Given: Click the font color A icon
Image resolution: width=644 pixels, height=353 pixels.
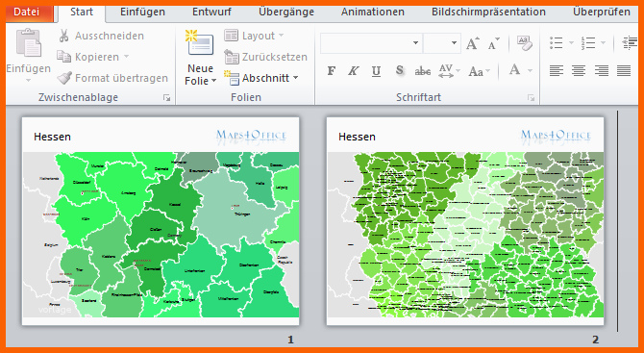Looking at the screenshot, I should 514,70.
